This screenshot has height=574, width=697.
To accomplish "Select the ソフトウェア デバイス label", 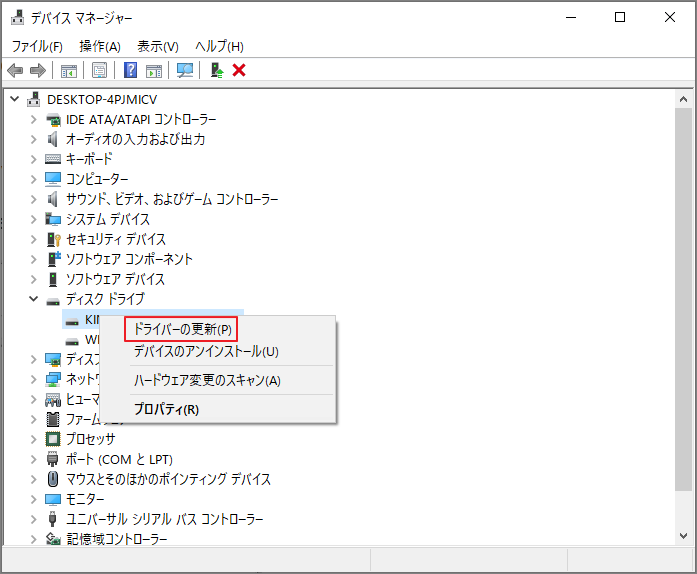I will pyautogui.click(x=116, y=279).
